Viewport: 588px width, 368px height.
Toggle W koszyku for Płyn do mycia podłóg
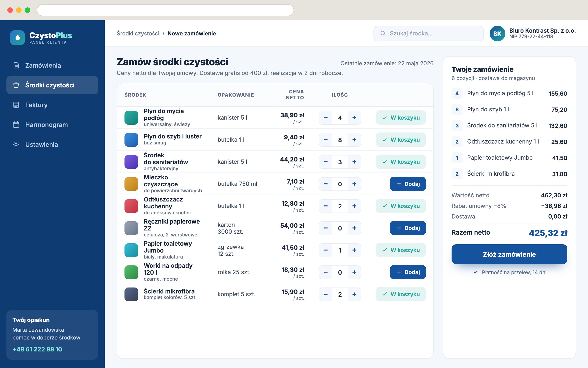pyautogui.click(x=401, y=118)
